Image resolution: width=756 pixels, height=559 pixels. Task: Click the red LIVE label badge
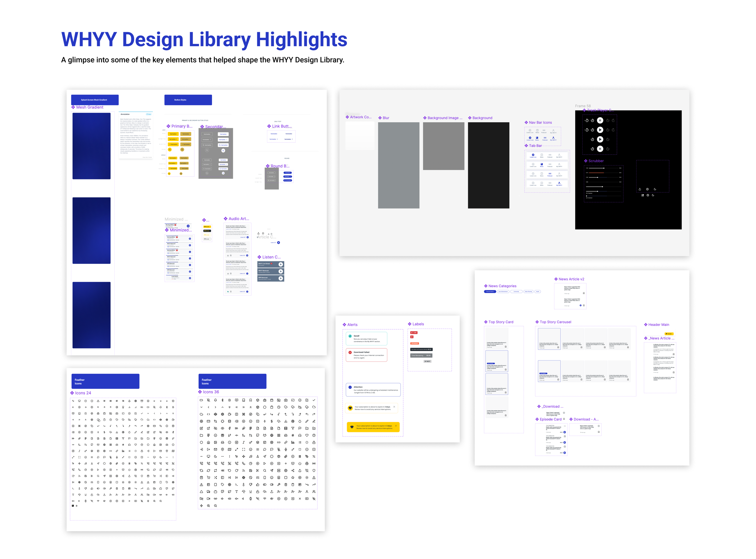(x=414, y=333)
